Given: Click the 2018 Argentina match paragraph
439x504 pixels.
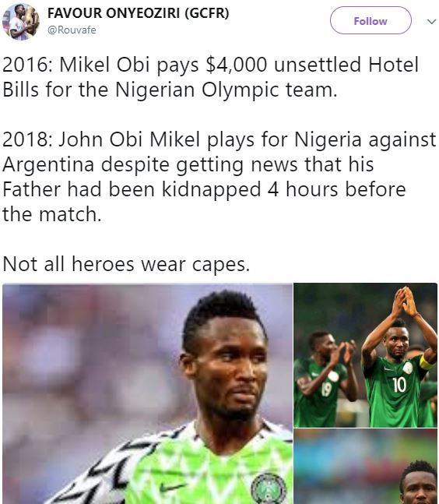Looking at the screenshot, I should 219,177.
